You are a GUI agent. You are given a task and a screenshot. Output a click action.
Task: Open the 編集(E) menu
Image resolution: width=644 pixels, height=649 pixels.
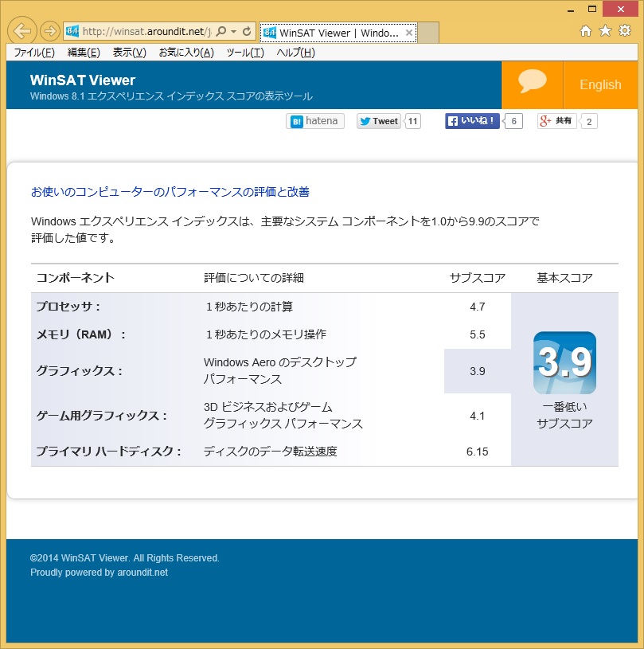(84, 53)
